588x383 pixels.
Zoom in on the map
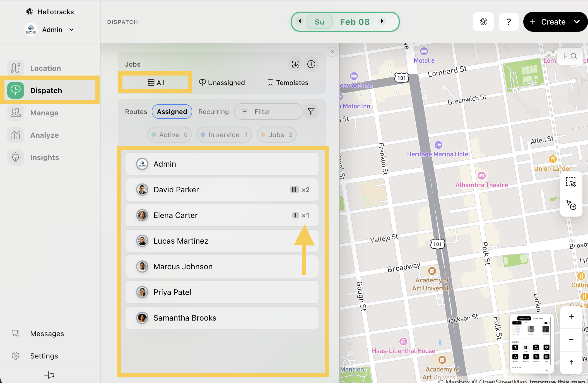pyautogui.click(x=571, y=317)
